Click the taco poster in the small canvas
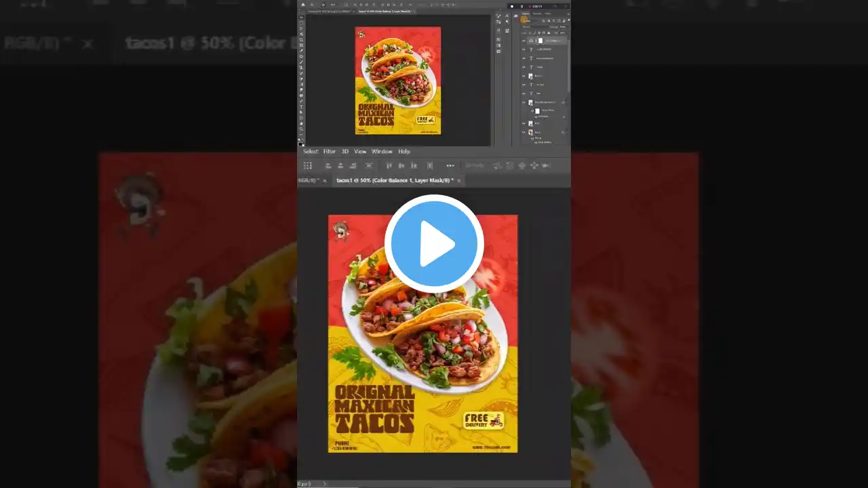The height and width of the screenshot is (488, 868). (x=398, y=81)
